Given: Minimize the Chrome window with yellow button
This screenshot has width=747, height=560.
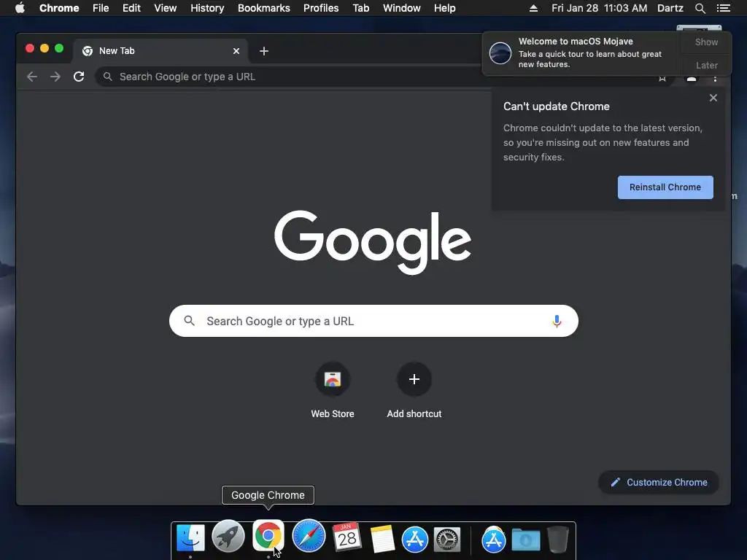Looking at the screenshot, I should (44, 48).
